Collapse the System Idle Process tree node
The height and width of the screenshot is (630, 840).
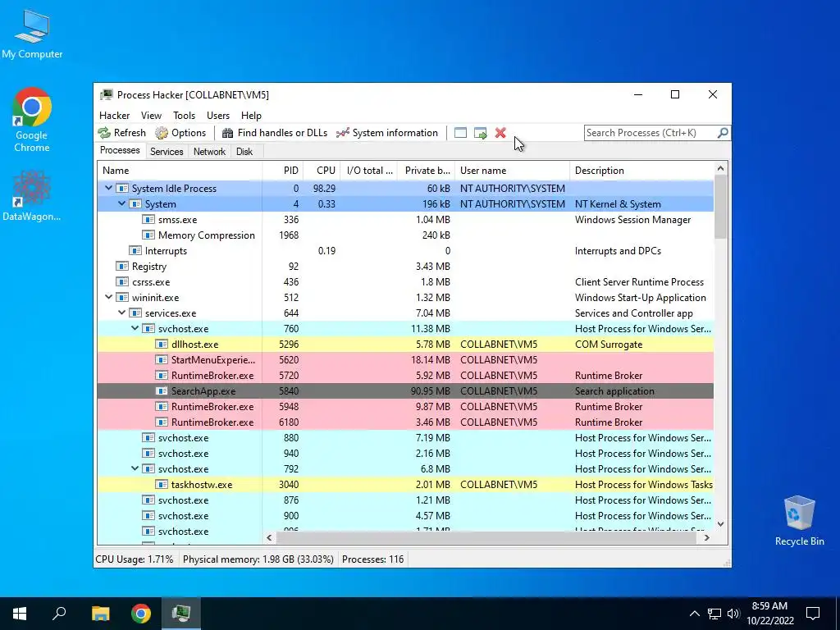tap(109, 188)
